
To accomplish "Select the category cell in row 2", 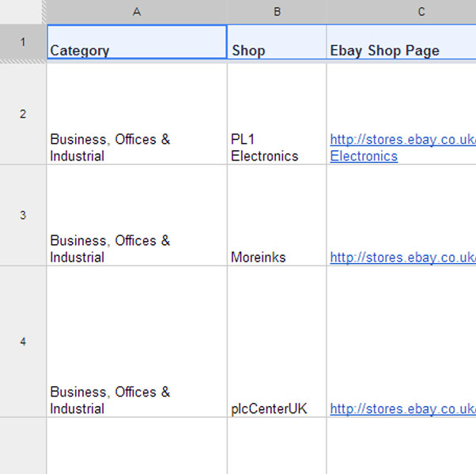I will [137, 114].
